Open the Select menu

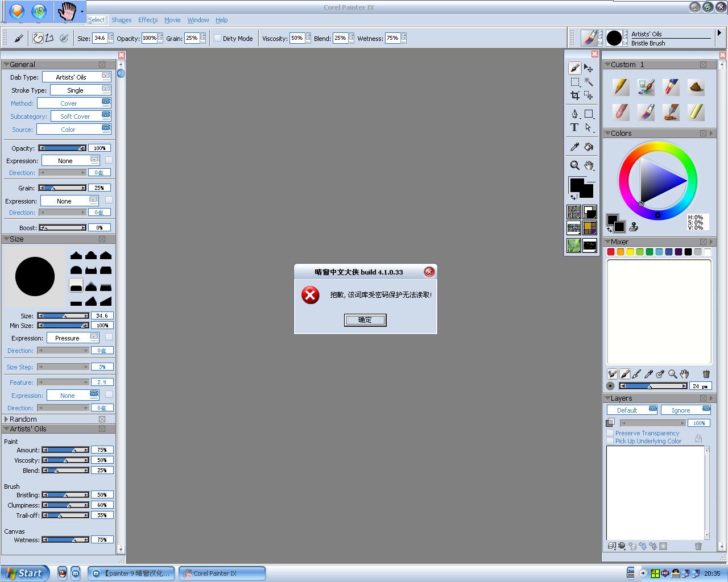(x=97, y=20)
